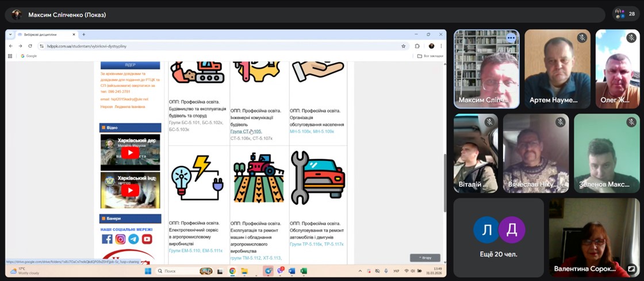
Task: Open a new browser tab
Action: pos(84,34)
